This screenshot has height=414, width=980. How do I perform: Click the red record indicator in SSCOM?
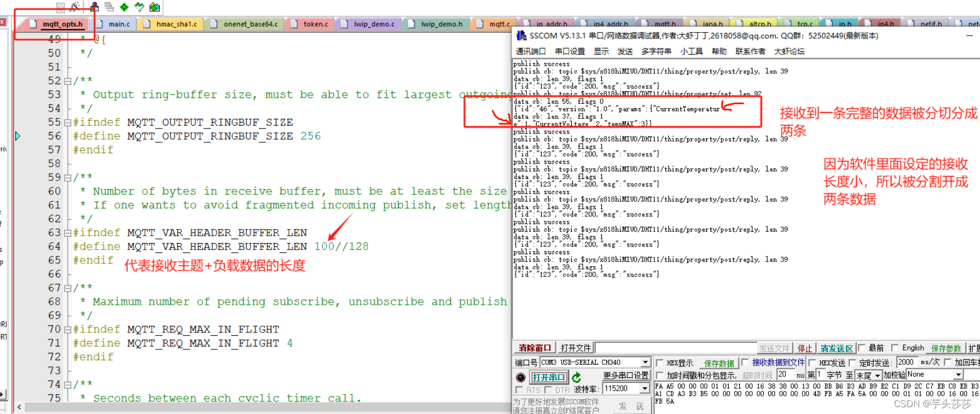(x=521, y=377)
